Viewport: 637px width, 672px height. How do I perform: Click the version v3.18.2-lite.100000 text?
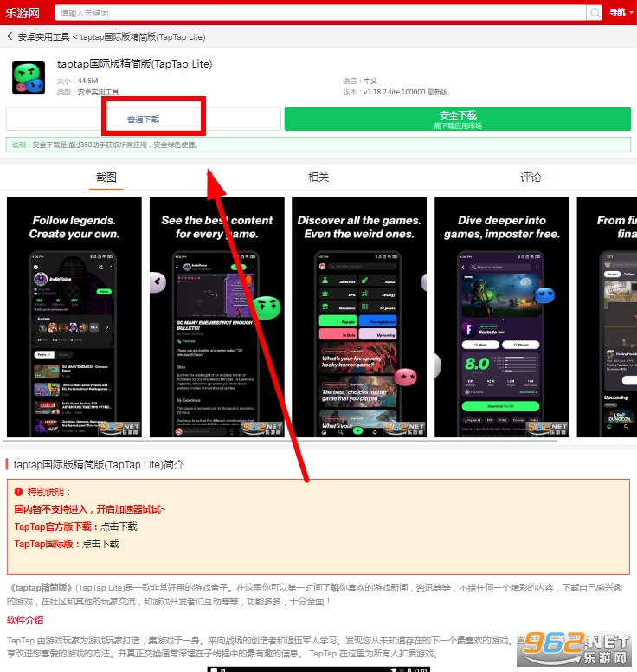396,92
